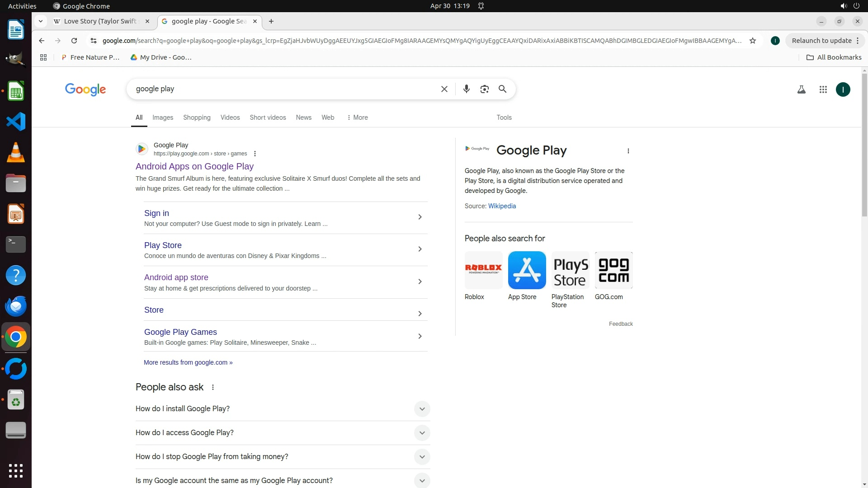
Task: Bookmark this page with star icon
Action: tap(753, 41)
